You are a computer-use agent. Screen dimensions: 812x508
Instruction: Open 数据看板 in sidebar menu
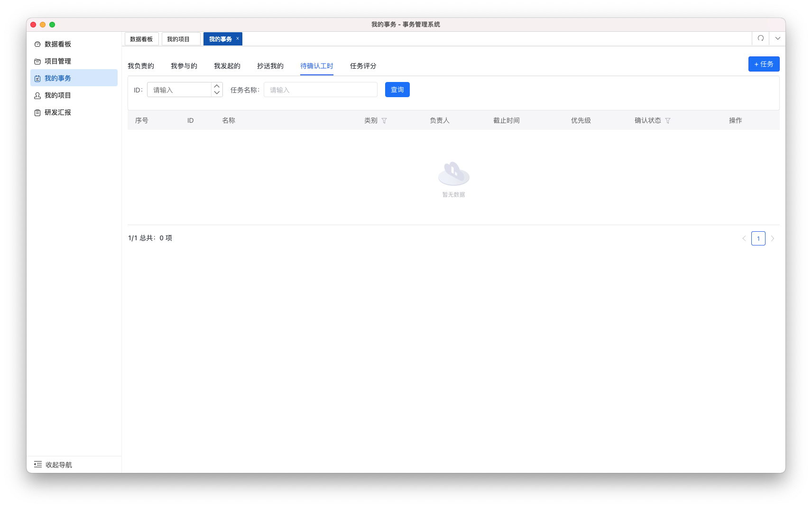point(74,44)
